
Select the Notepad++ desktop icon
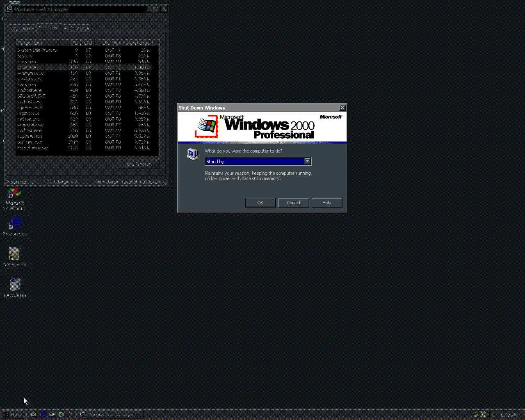tap(15, 257)
